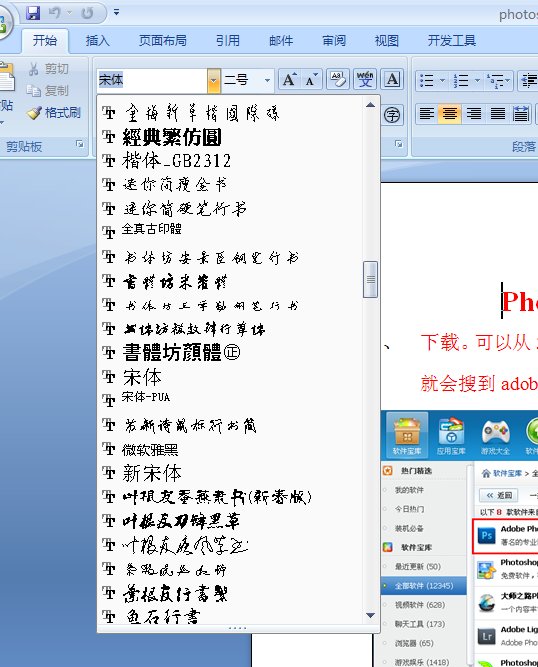The height and width of the screenshot is (667, 538).
Task: Click the 剪切 (cut) button
Action: click(48, 68)
